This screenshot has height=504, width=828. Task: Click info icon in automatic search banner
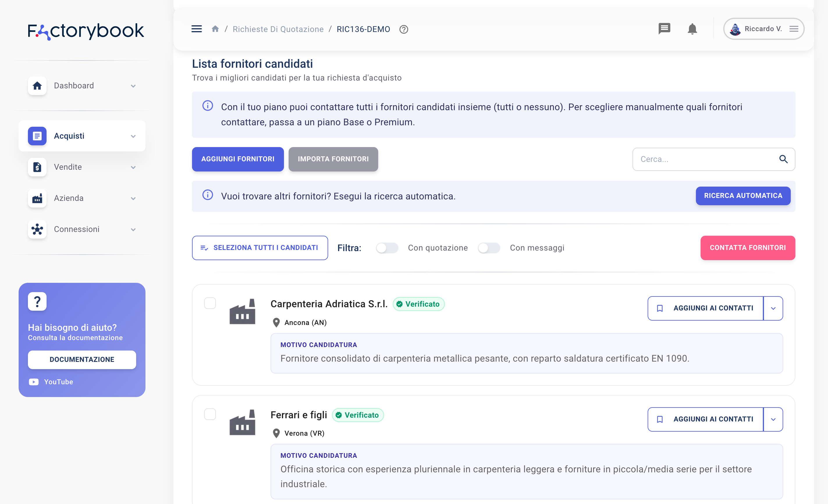208,195
